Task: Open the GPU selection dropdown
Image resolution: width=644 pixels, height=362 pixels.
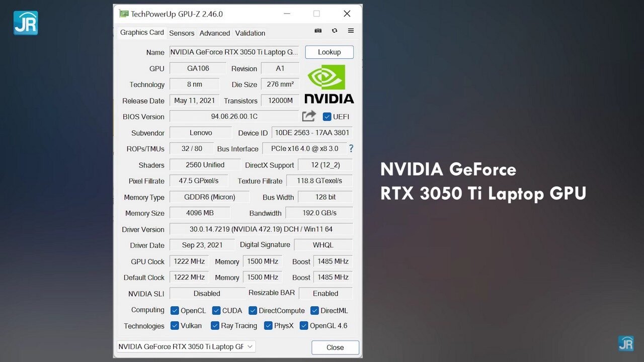Action: click(186, 346)
